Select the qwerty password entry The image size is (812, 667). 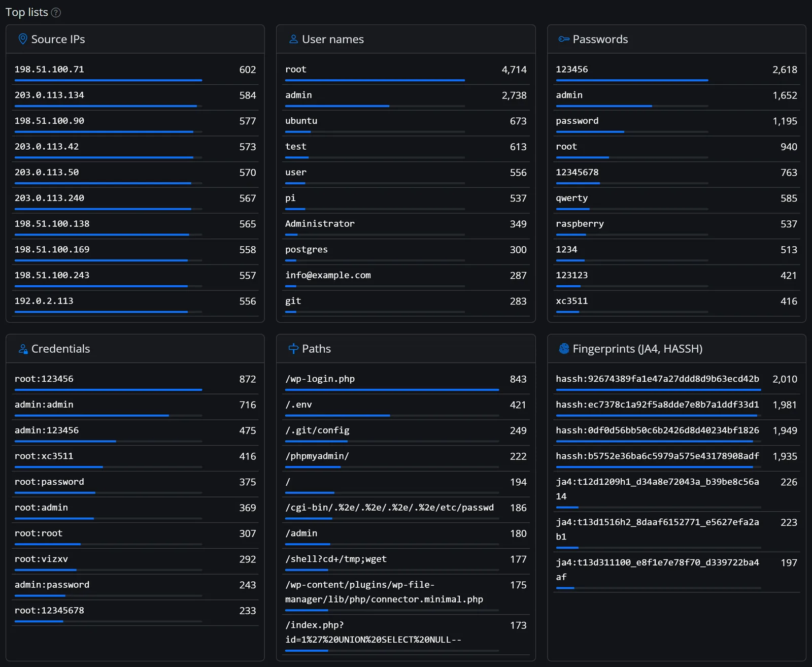click(676, 201)
